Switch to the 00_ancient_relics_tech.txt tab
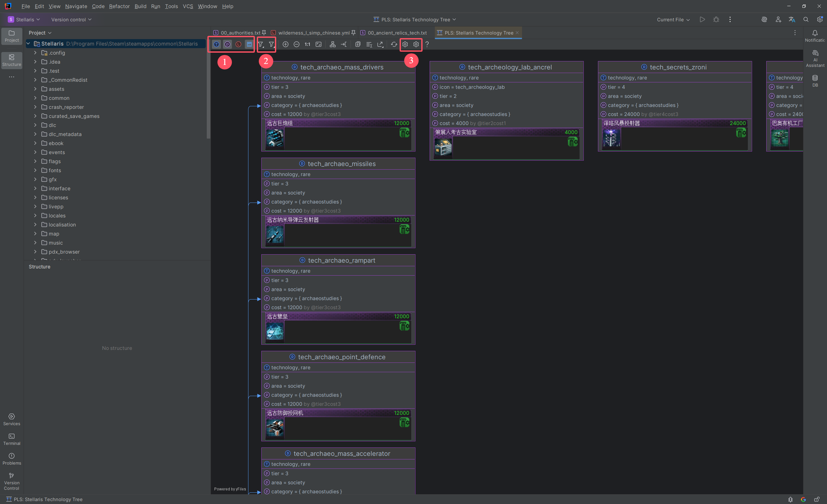The height and width of the screenshot is (504, 827). (394, 33)
